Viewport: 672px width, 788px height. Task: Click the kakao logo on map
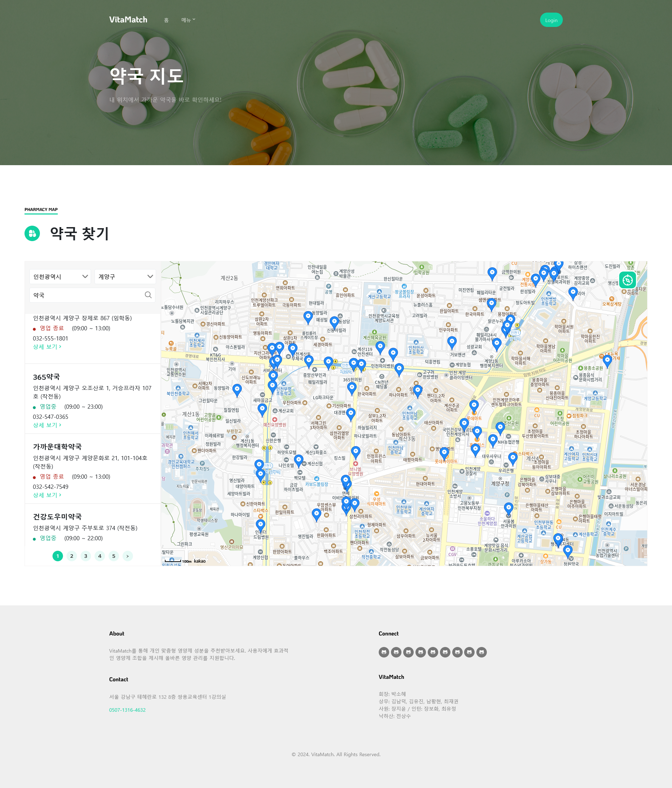(x=199, y=561)
